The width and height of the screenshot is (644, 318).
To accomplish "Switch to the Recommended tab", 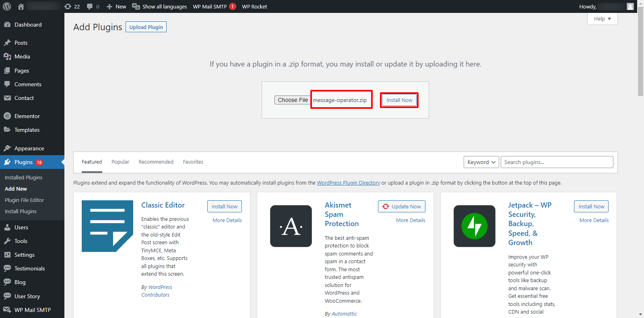I will [x=156, y=162].
